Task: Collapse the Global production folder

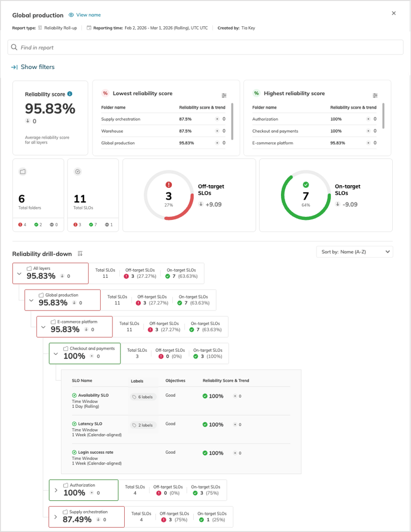Action: pos(31,300)
